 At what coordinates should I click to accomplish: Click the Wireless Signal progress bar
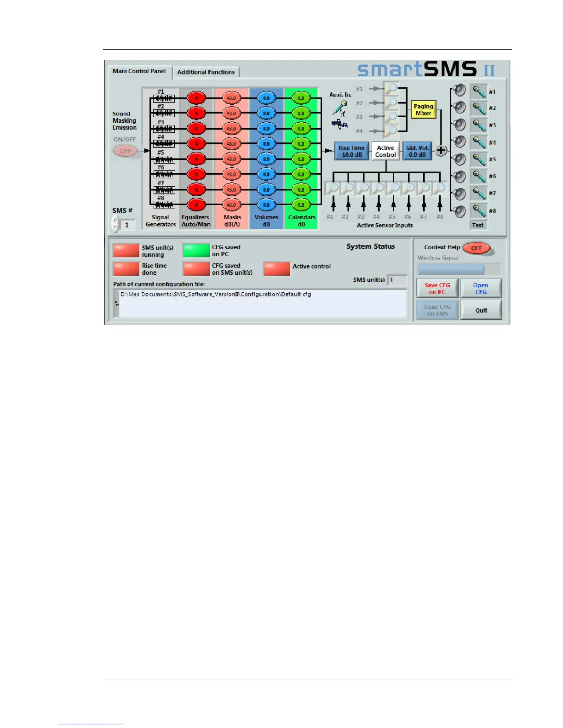pyautogui.click(x=459, y=269)
